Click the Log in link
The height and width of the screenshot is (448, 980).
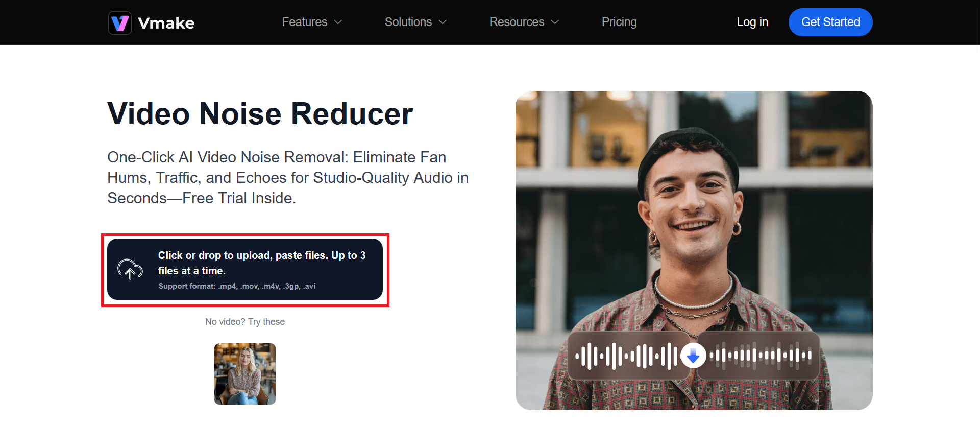752,22
